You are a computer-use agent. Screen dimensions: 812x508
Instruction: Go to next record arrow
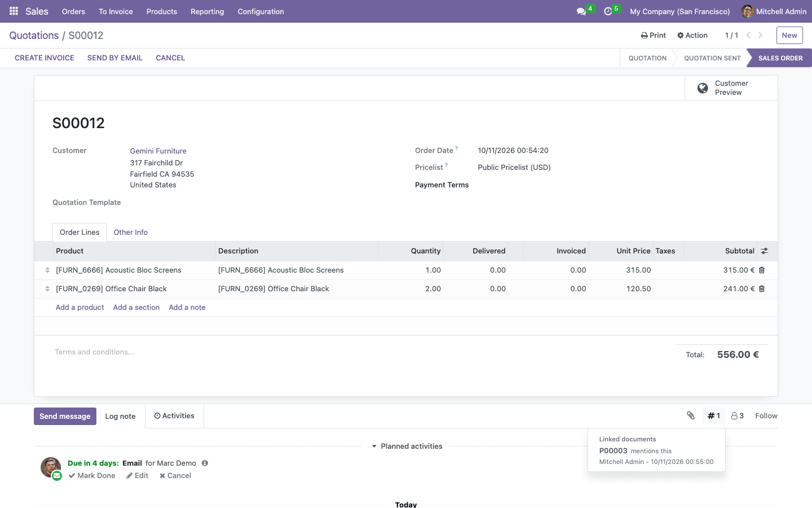click(761, 35)
